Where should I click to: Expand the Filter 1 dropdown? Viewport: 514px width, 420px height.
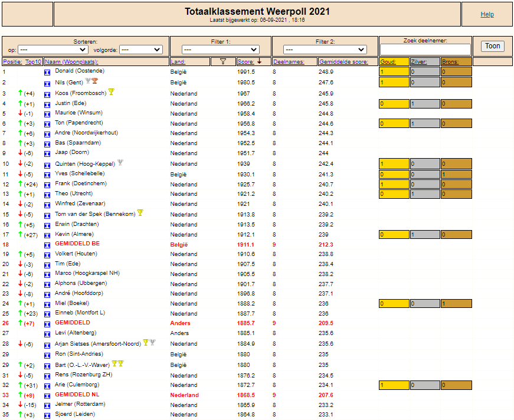pos(221,50)
